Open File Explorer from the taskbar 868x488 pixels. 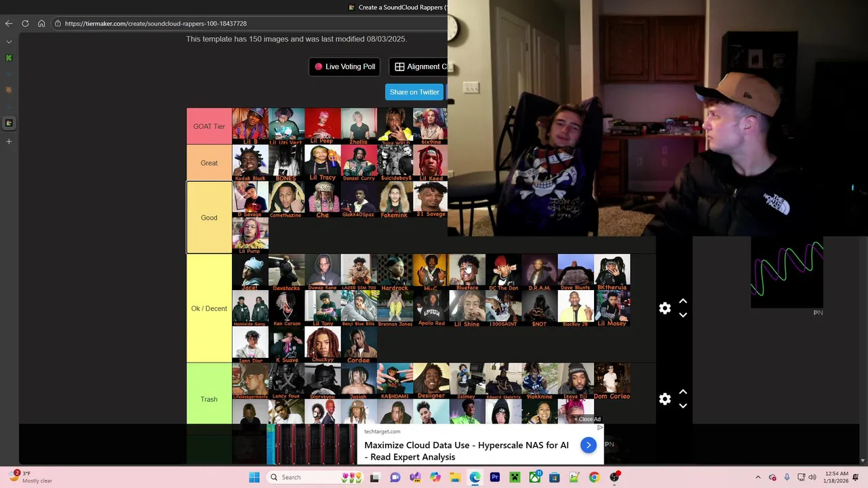coord(454,477)
